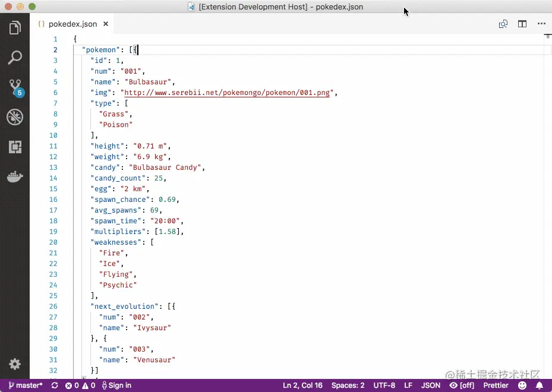Switch to the pokedex.json tab
Viewport: 552px width, 392px height.
tap(72, 24)
